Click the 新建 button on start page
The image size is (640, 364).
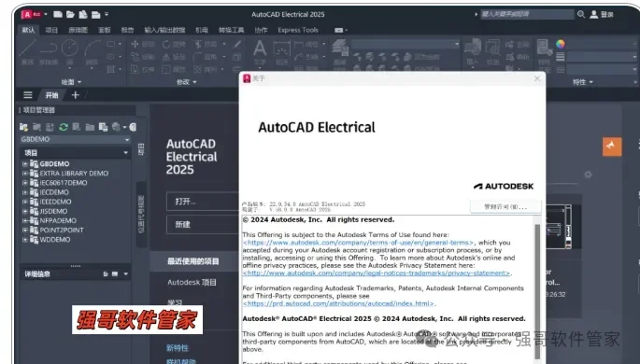point(203,224)
